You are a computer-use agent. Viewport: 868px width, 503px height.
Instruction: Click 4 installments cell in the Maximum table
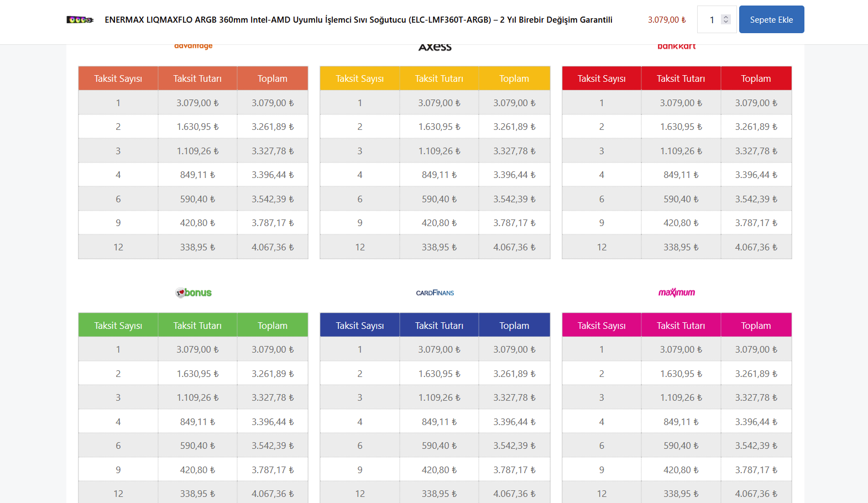602,422
